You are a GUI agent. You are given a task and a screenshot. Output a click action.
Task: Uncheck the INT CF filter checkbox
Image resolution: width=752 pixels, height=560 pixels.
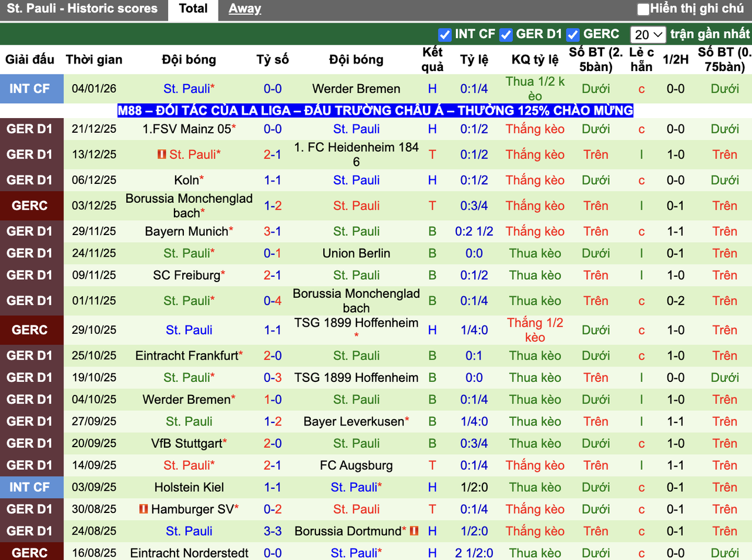click(x=445, y=35)
